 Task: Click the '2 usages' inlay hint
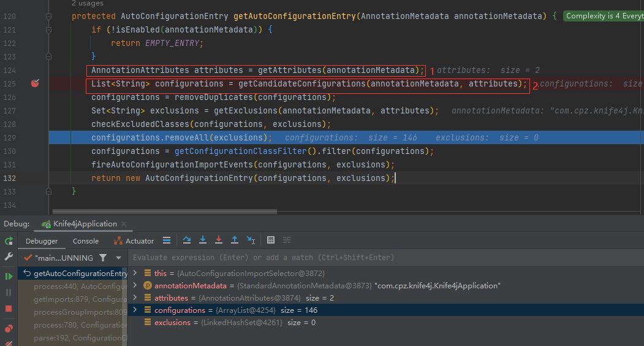click(88, 3)
